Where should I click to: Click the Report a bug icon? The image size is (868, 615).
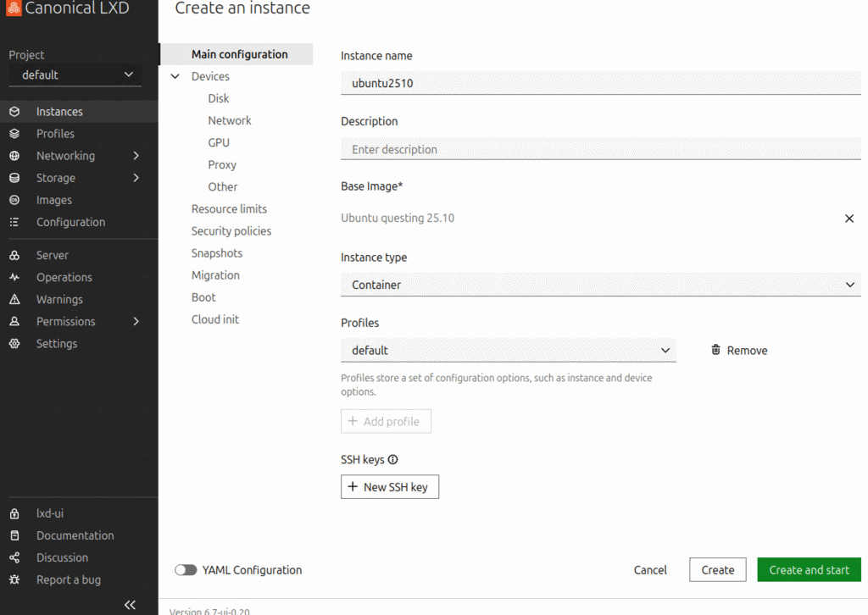14,580
